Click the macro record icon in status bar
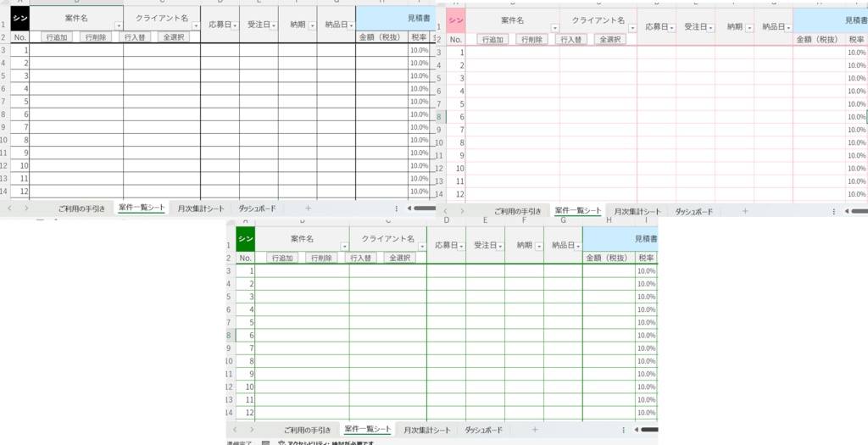868x445 pixels. [x=265, y=442]
